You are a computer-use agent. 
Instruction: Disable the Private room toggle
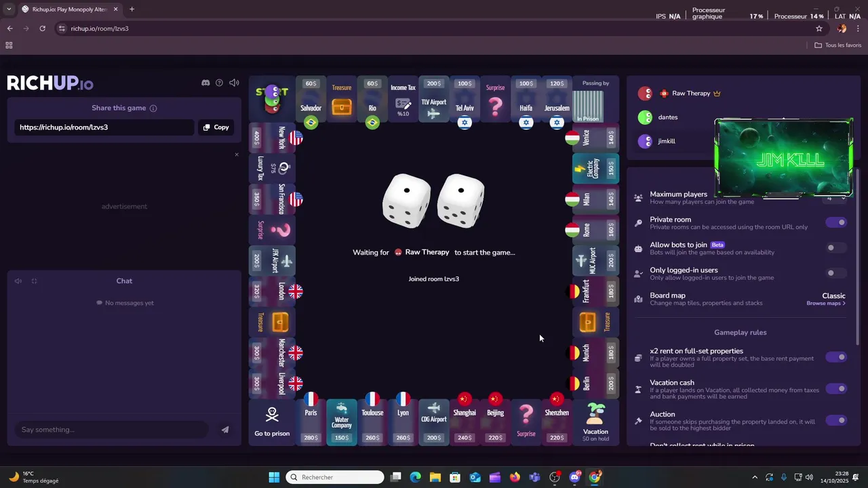(836, 222)
